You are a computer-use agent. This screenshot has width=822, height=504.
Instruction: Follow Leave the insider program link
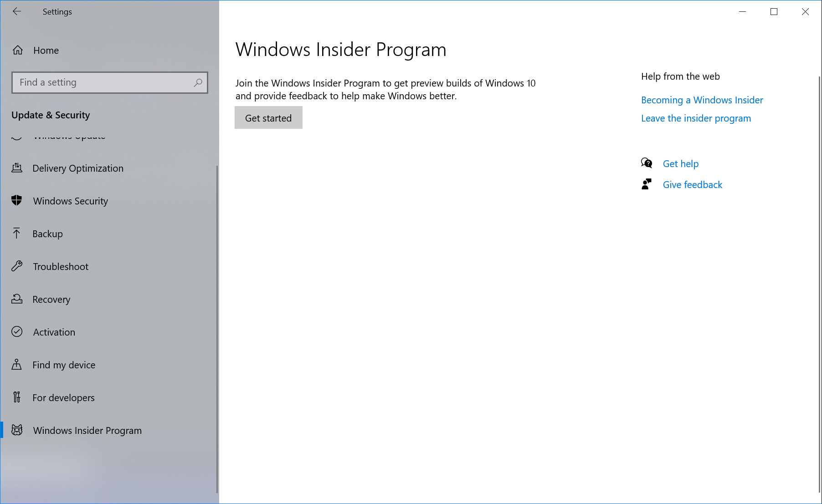pos(696,118)
